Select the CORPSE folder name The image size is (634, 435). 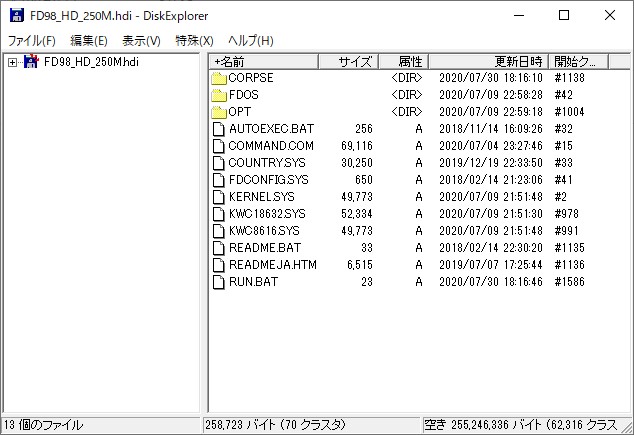(251, 78)
